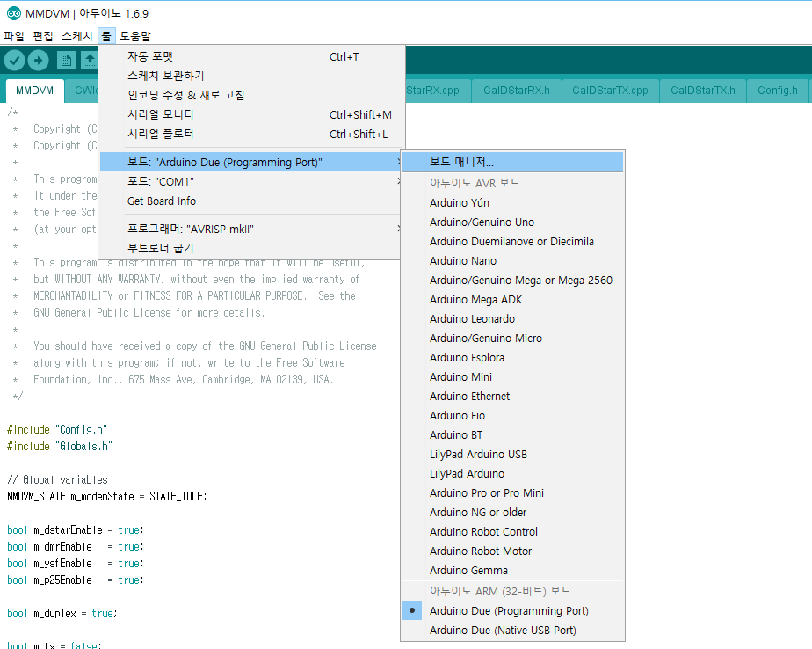
Task: Click the bool m_duplex = true line
Action: (62, 614)
